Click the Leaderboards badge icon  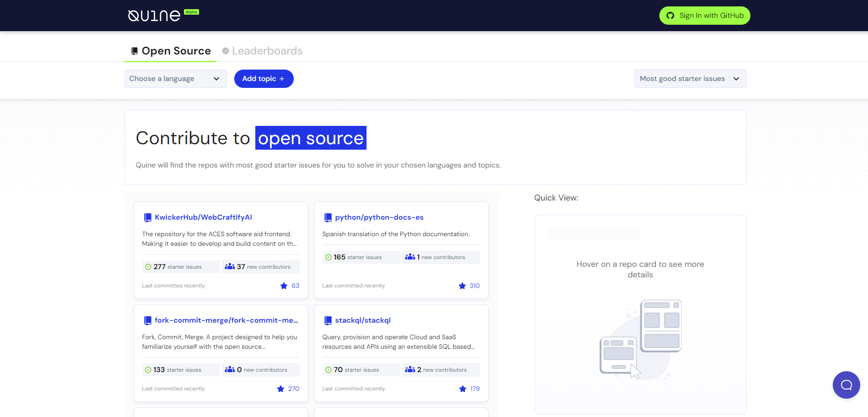(x=226, y=51)
